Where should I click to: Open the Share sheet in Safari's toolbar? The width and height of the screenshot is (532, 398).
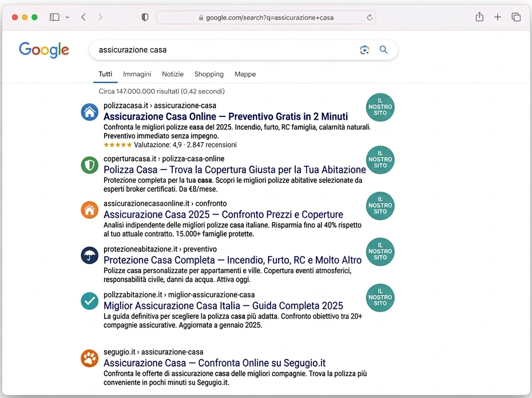pos(479,17)
